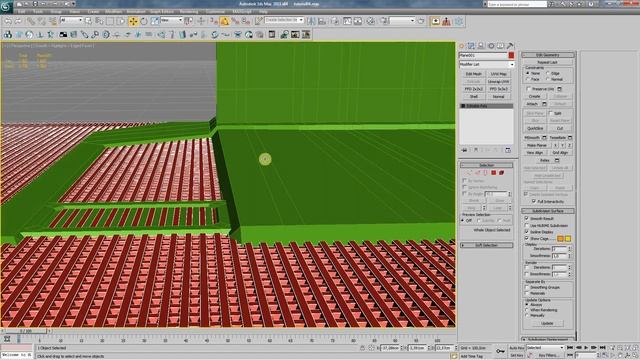The image size is (640, 360).
Task: Open the key mode Selected dropdown
Action: click(x=544, y=348)
